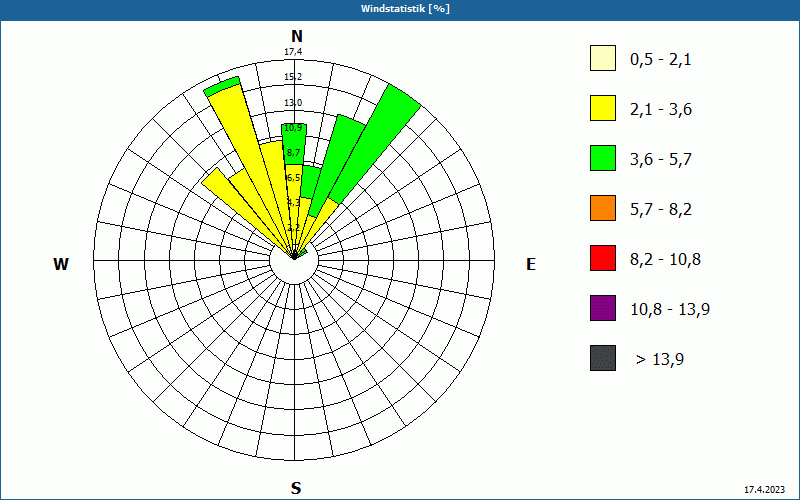Screen dimensions: 800x500
Task: Click the 8,7 axis scale value
Action: click(293, 153)
